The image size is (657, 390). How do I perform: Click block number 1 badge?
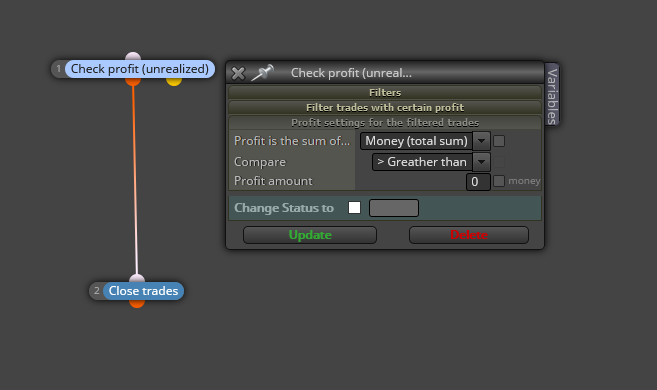click(59, 69)
